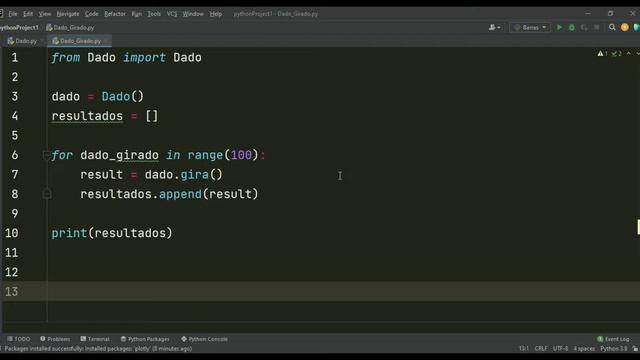The width and height of the screenshot is (640, 360).
Task: Click 'dado_girado' variable on line 6
Action: 119,156
